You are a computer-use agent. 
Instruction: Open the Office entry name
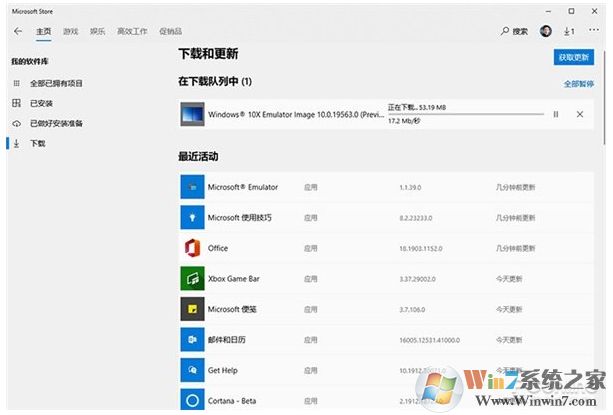coord(218,248)
